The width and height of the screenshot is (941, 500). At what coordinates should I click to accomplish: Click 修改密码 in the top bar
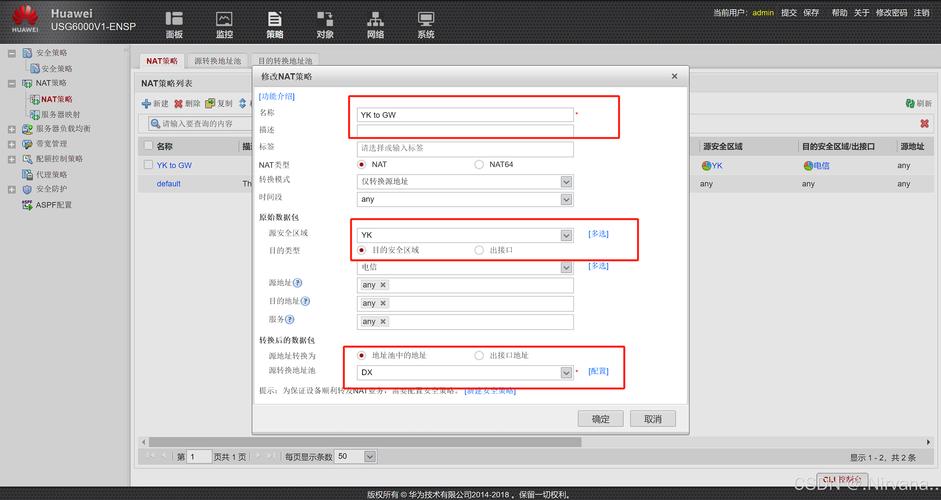click(x=891, y=13)
